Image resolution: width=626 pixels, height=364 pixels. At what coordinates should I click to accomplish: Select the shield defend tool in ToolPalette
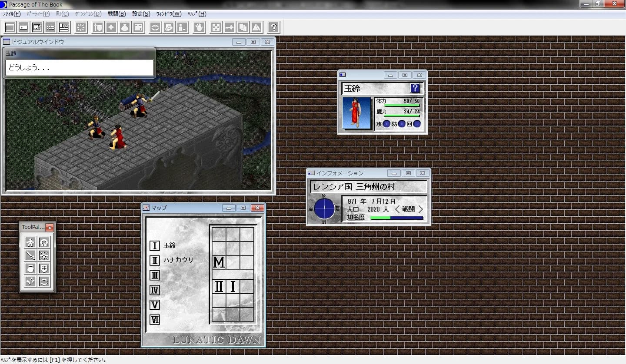point(44,268)
